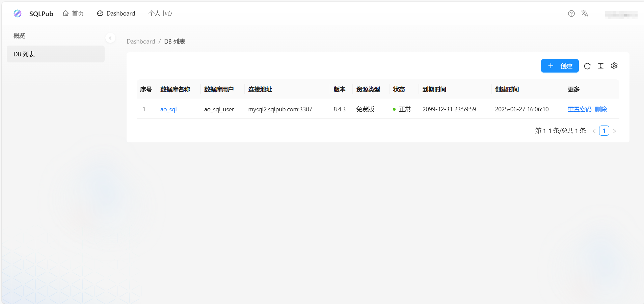Open the 首页 menu item

click(x=78, y=13)
